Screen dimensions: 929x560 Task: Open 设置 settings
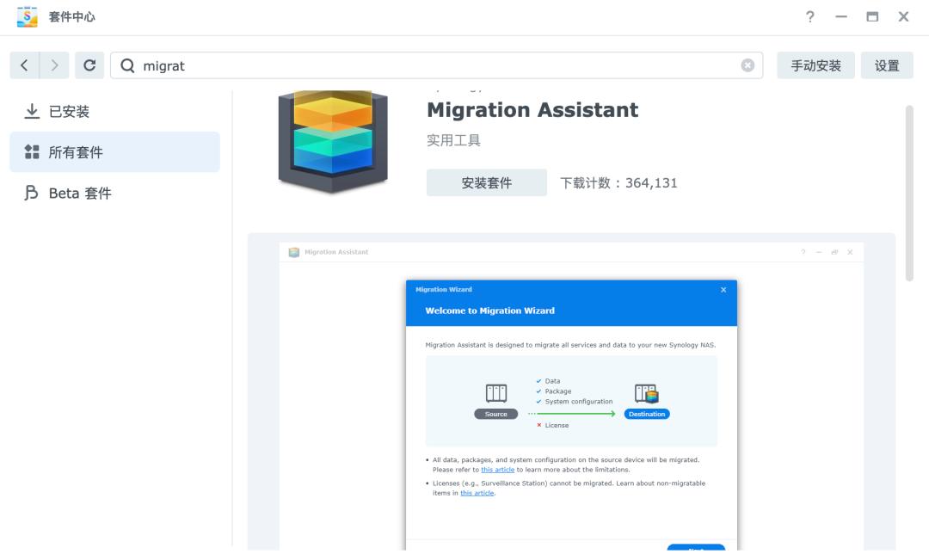click(x=887, y=65)
